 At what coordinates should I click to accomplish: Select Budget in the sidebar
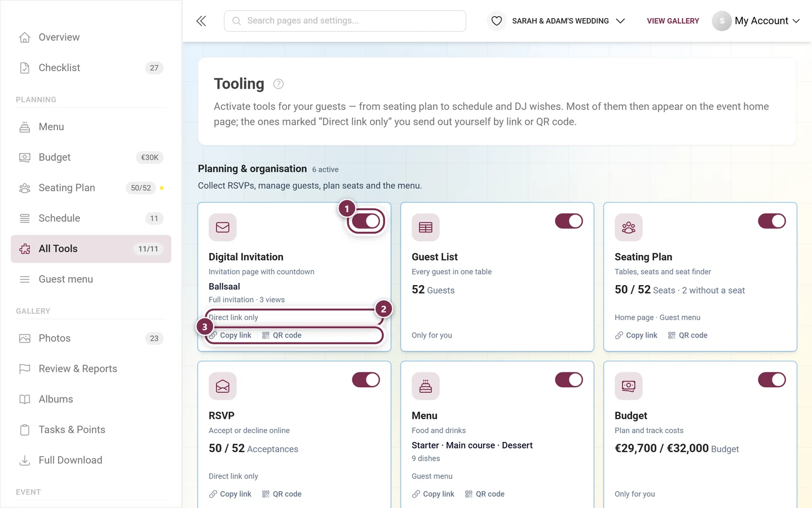click(x=91, y=157)
